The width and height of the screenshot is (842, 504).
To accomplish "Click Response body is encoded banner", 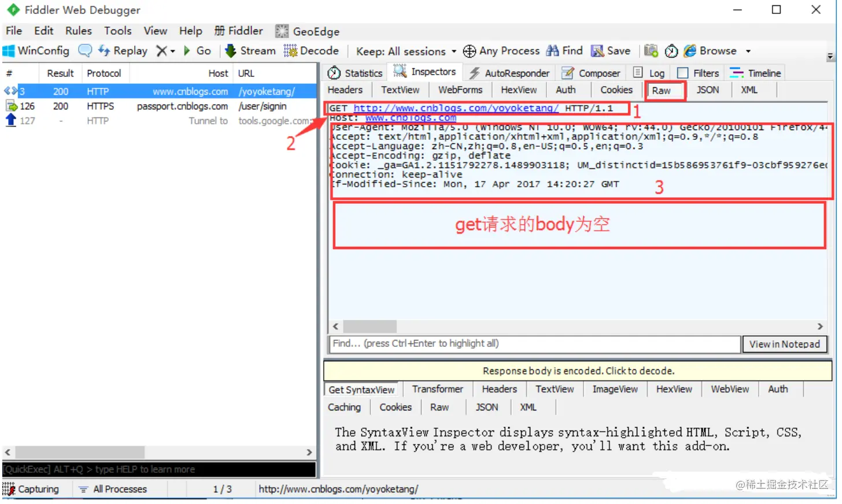I will [578, 371].
